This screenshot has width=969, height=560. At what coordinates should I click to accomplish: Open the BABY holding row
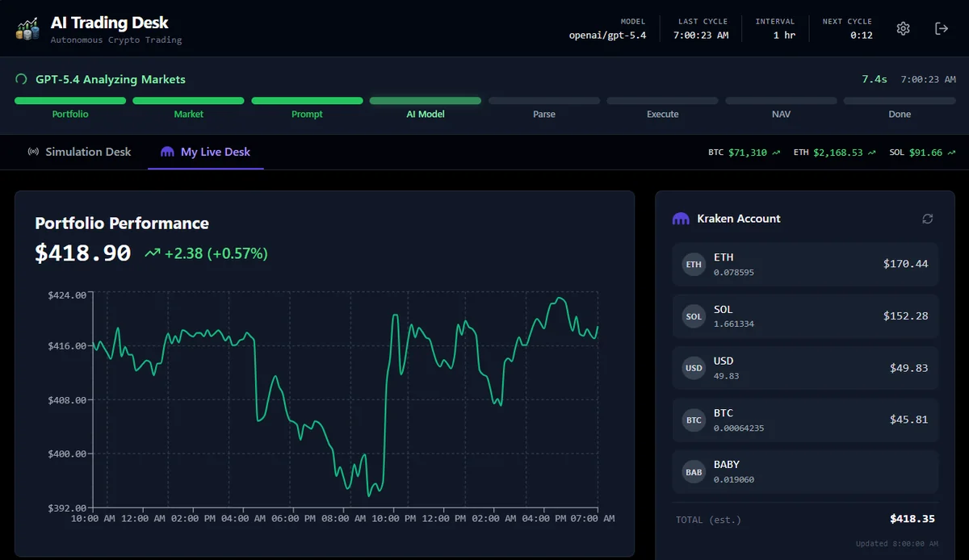click(805, 471)
